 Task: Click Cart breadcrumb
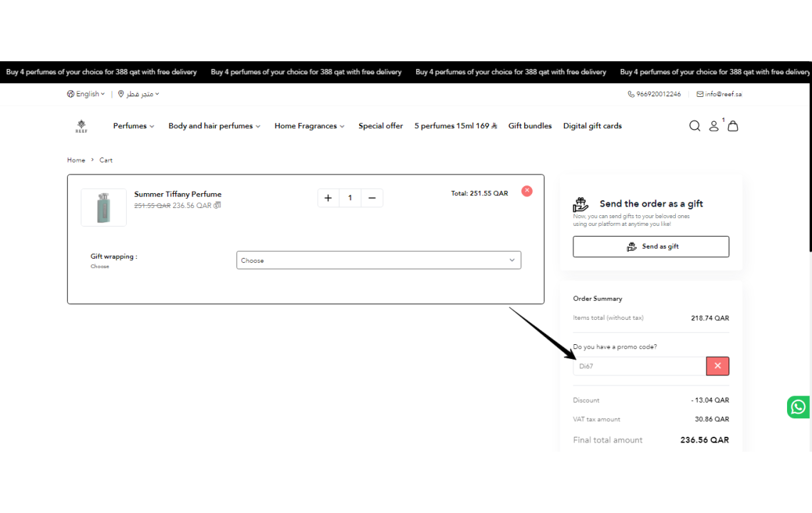point(105,160)
